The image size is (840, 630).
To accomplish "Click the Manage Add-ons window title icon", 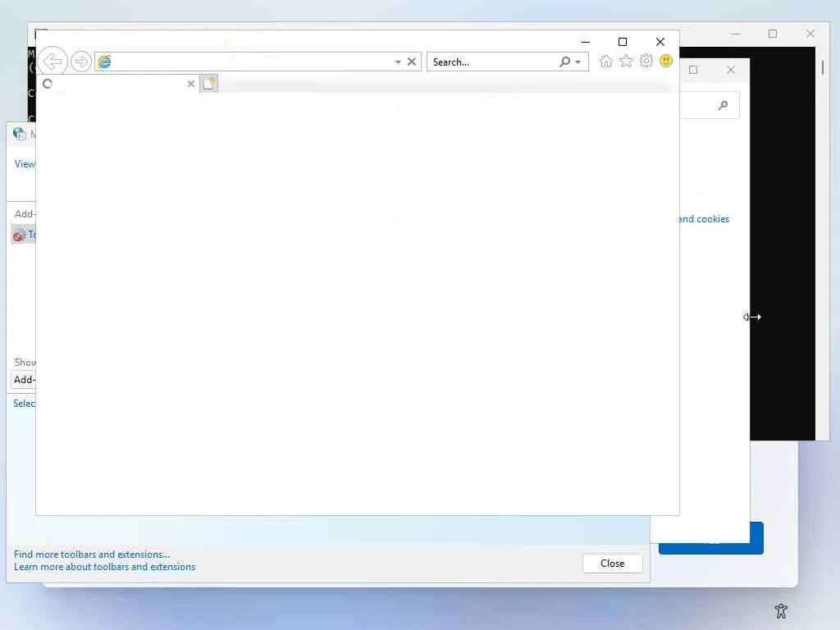I will [x=20, y=134].
